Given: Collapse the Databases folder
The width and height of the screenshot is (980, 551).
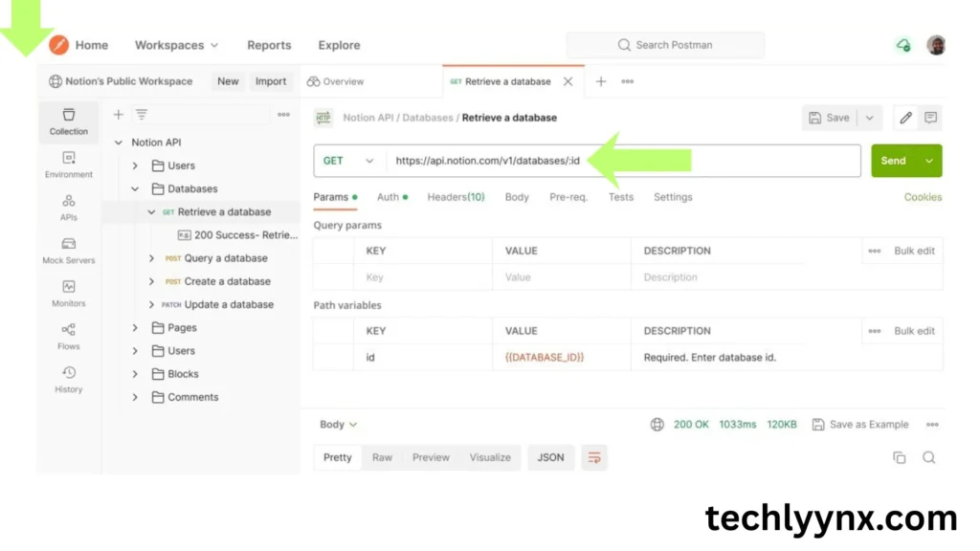Looking at the screenshot, I should (135, 189).
